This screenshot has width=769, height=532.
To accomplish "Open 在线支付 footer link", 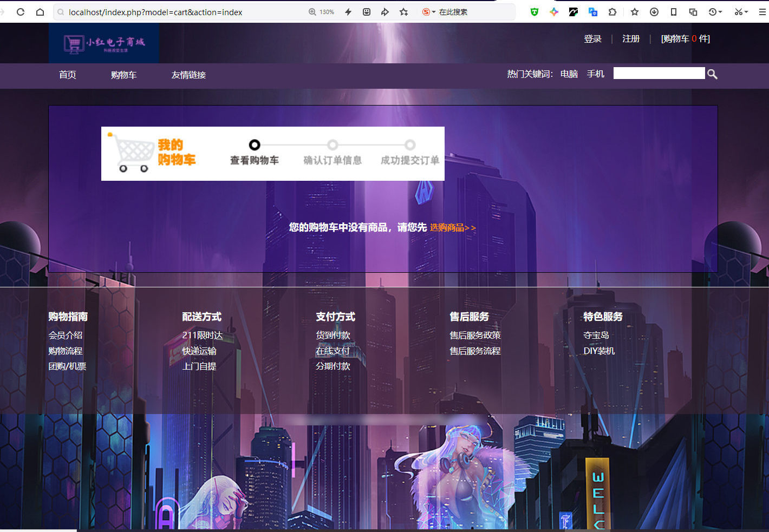I will [333, 351].
